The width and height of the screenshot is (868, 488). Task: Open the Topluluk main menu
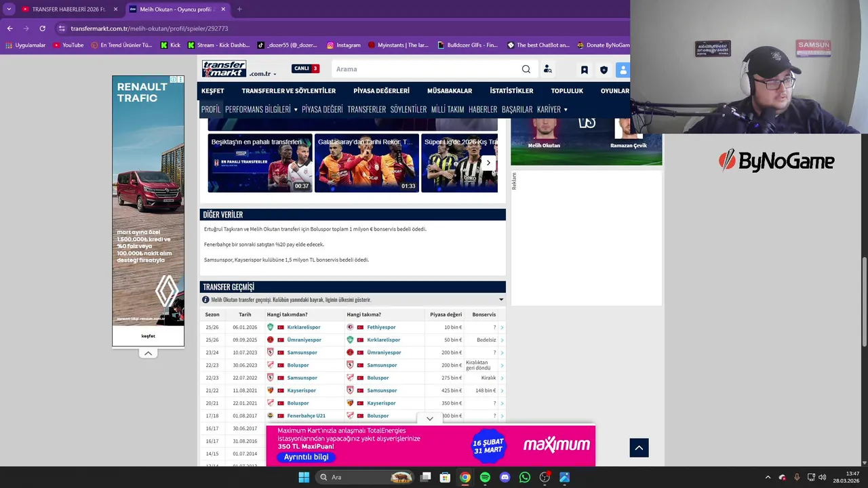[x=567, y=91]
